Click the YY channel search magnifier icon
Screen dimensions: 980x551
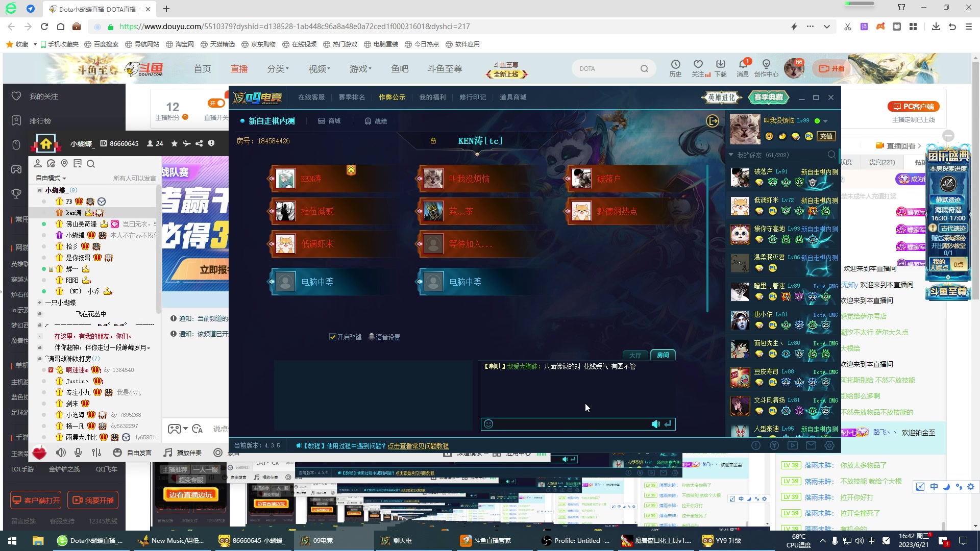91,164
